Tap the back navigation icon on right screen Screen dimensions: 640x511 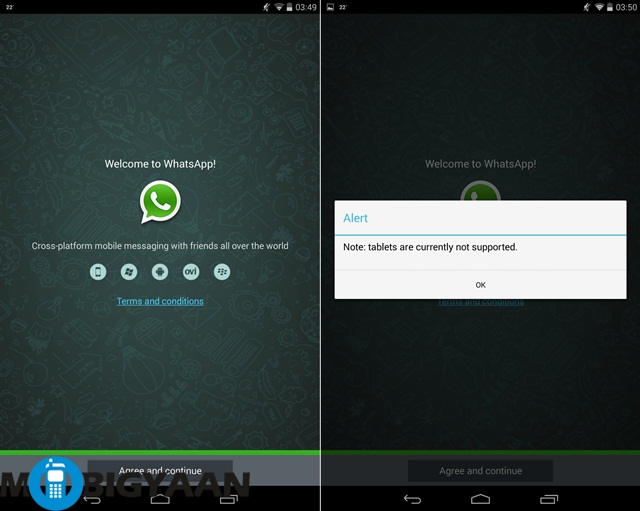(412, 499)
